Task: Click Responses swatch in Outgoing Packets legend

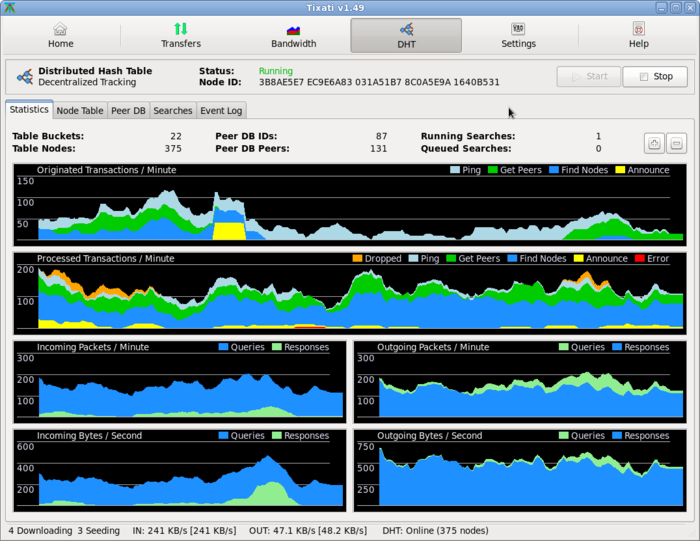Action: pos(617,347)
